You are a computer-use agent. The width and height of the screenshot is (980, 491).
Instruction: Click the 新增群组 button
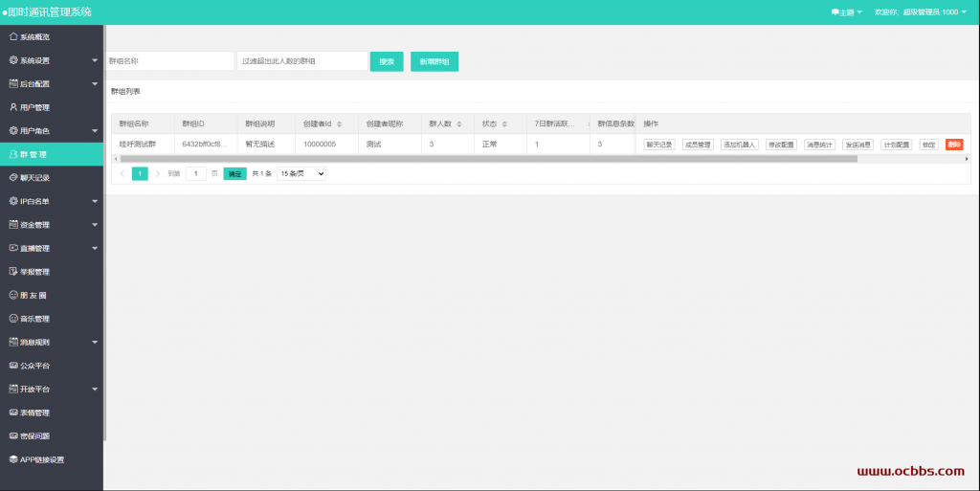[x=434, y=61]
